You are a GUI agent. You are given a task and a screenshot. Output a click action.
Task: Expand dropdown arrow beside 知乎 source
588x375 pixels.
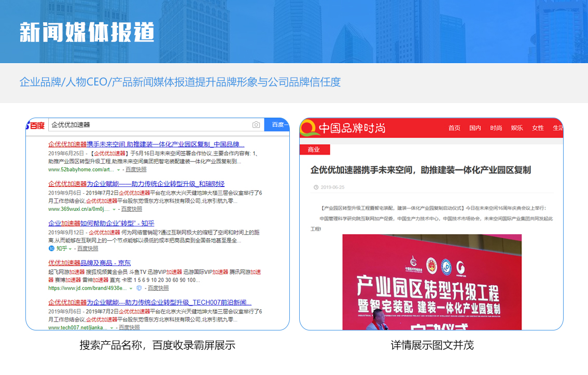click(70, 249)
